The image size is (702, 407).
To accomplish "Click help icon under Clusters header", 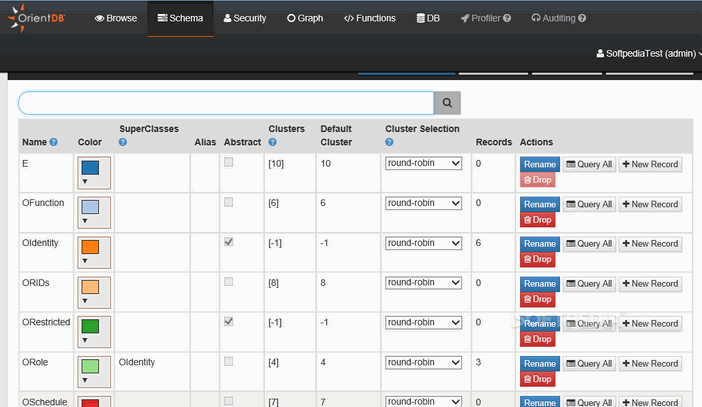I will 272,143.
